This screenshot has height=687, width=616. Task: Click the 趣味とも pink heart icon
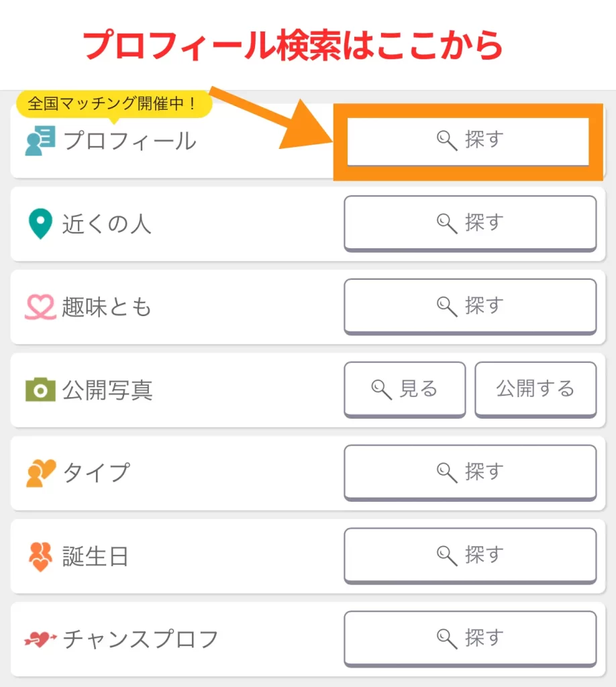tap(40, 307)
